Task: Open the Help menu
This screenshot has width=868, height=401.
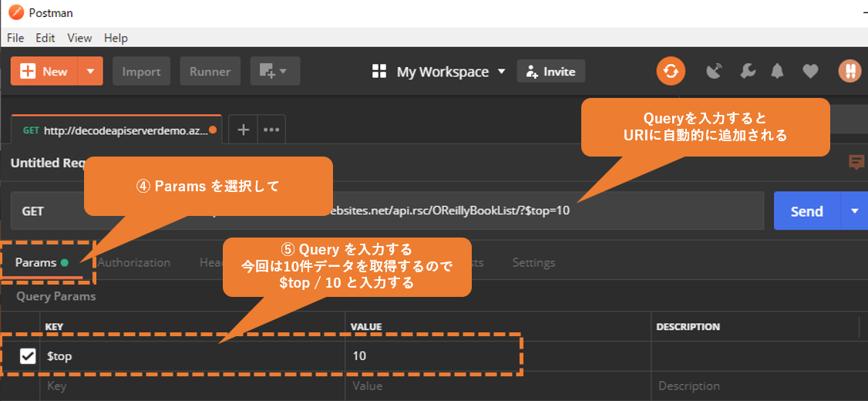Action: (x=116, y=39)
